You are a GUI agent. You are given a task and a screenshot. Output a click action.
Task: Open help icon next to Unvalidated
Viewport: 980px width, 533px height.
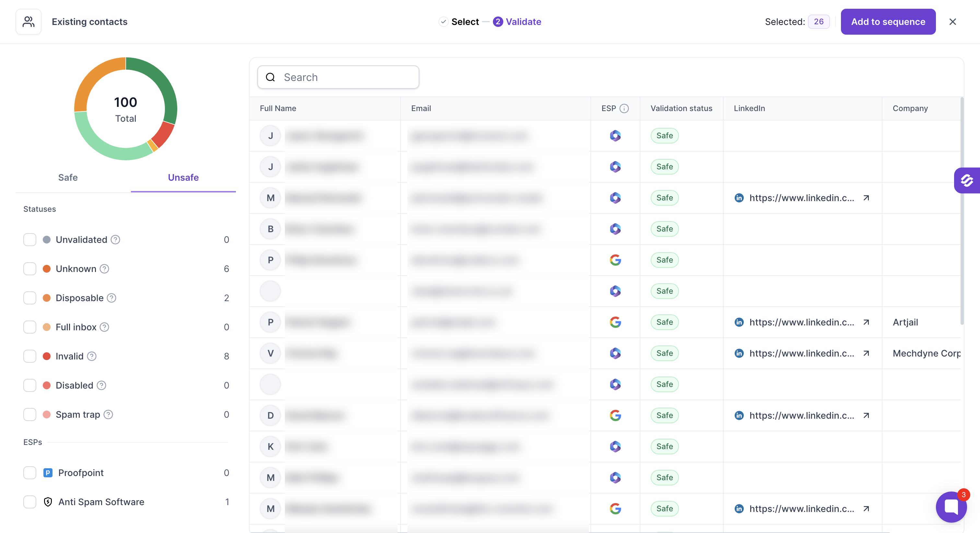pos(115,240)
